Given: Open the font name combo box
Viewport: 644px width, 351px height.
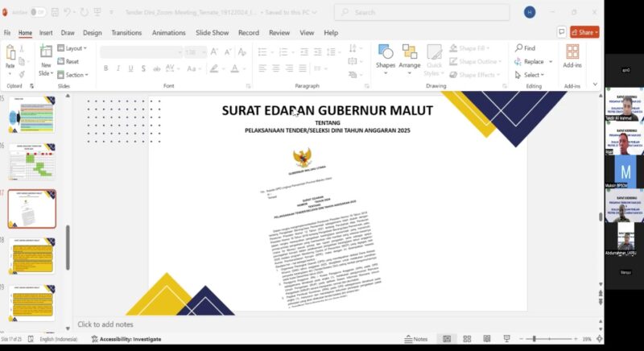Looking at the screenshot, I should click(142, 52).
